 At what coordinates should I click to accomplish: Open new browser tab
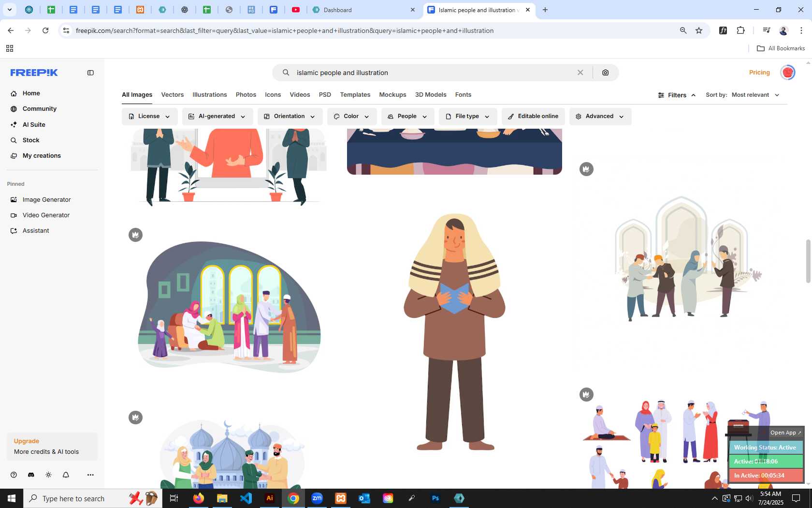point(545,10)
